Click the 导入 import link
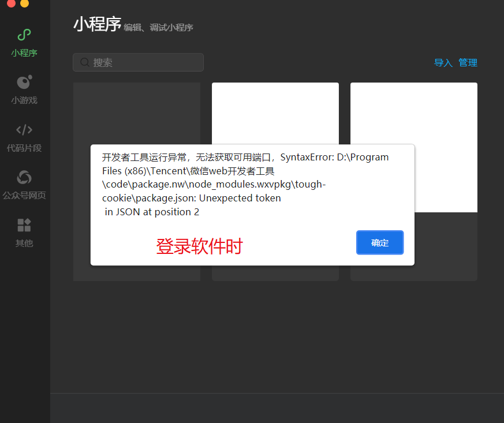 coord(443,63)
